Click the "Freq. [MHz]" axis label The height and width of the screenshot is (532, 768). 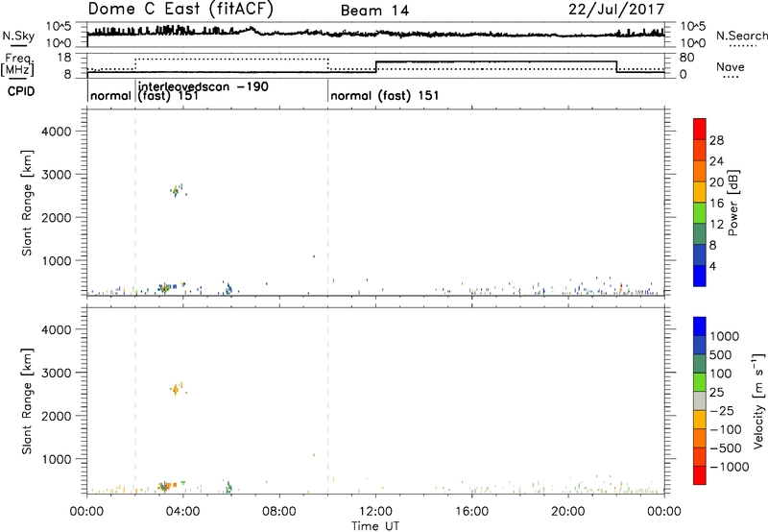[x=19, y=64]
